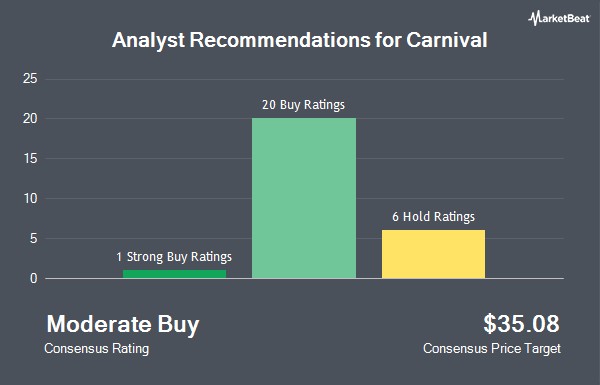Click the 'Consensus Rating' caption

96,349
